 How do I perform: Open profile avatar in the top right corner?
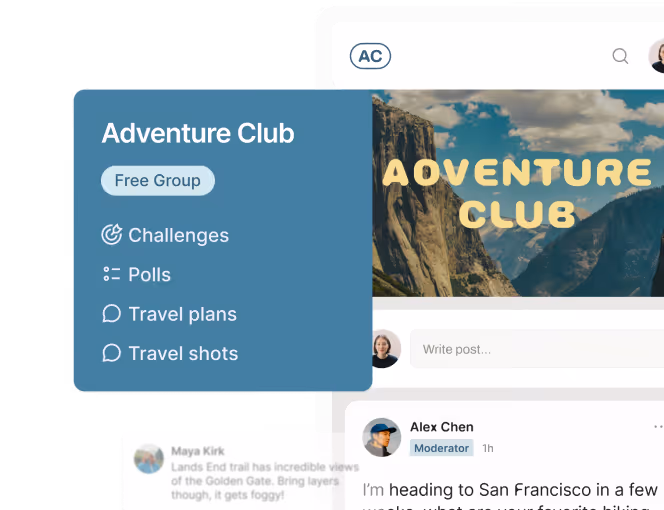point(657,56)
